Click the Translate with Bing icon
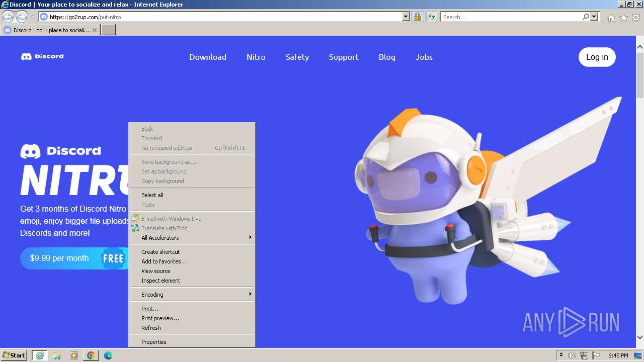 pos(135,228)
